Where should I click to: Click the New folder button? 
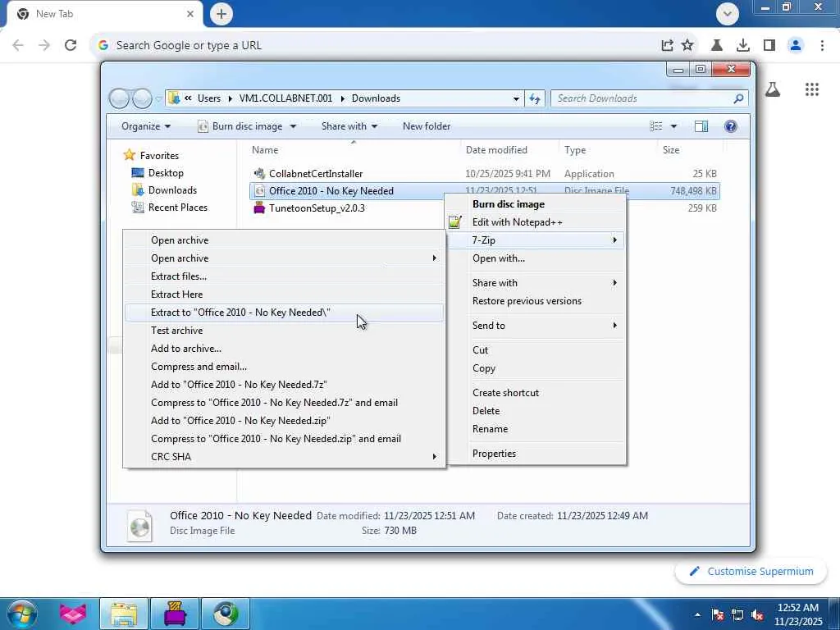(x=427, y=126)
